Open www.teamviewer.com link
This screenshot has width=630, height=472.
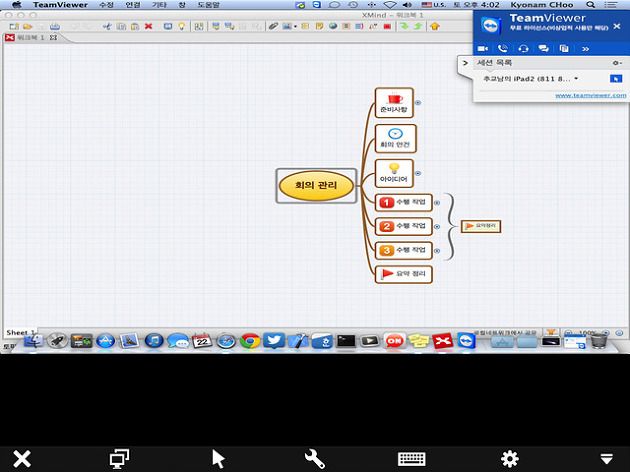590,96
